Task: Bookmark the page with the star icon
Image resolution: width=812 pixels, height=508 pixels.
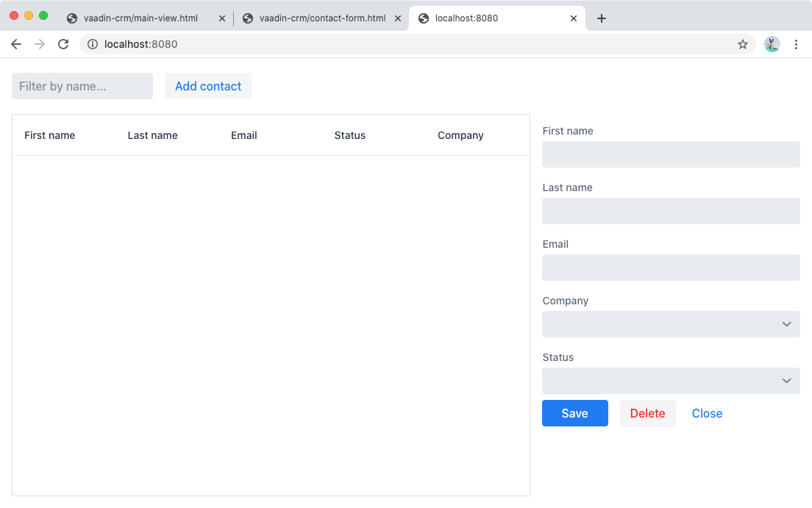Action: pos(743,44)
